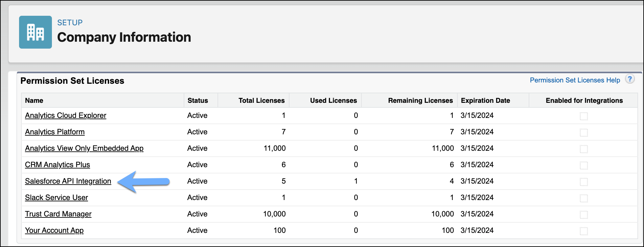Click used licenses 1 for Salesforce API Integration
This screenshot has width=644, height=247.
[x=356, y=181]
